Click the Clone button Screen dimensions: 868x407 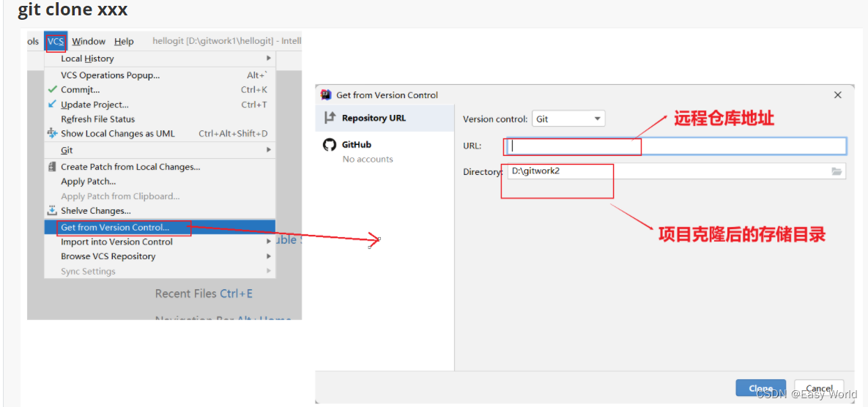coord(760,388)
